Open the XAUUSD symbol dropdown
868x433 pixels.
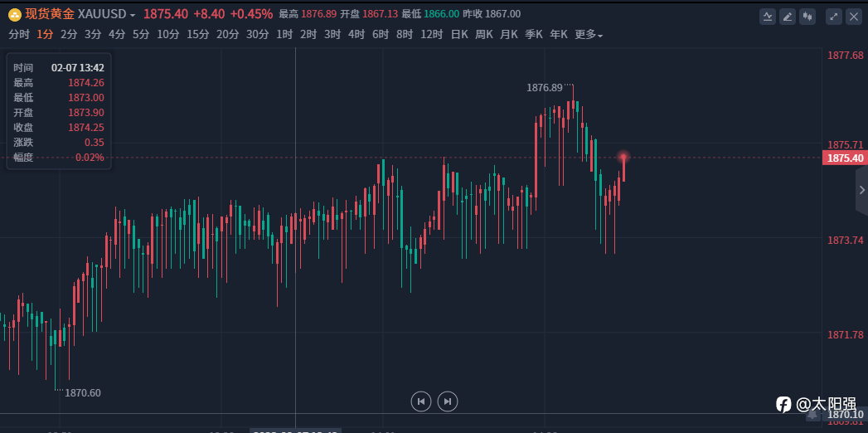point(133,15)
